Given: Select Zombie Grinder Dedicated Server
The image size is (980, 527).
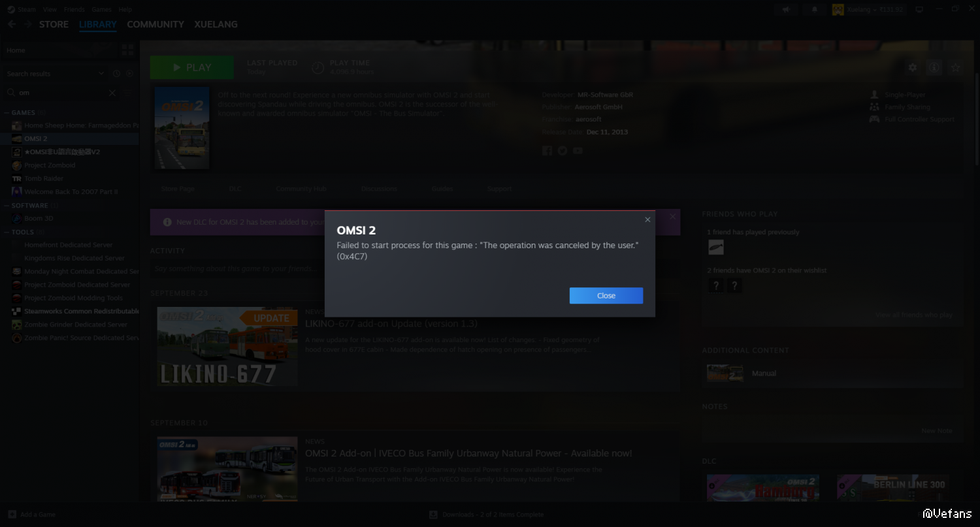Looking at the screenshot, I should (x=75, y=325).
